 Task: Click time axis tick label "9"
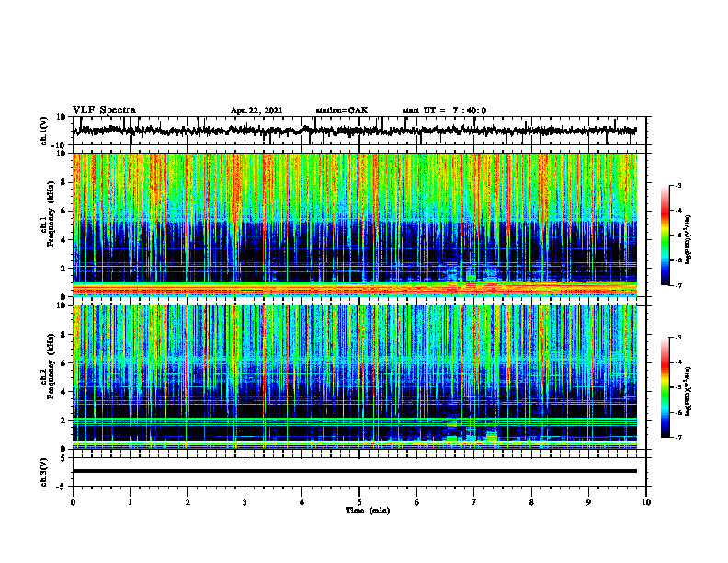click(588, 502)
